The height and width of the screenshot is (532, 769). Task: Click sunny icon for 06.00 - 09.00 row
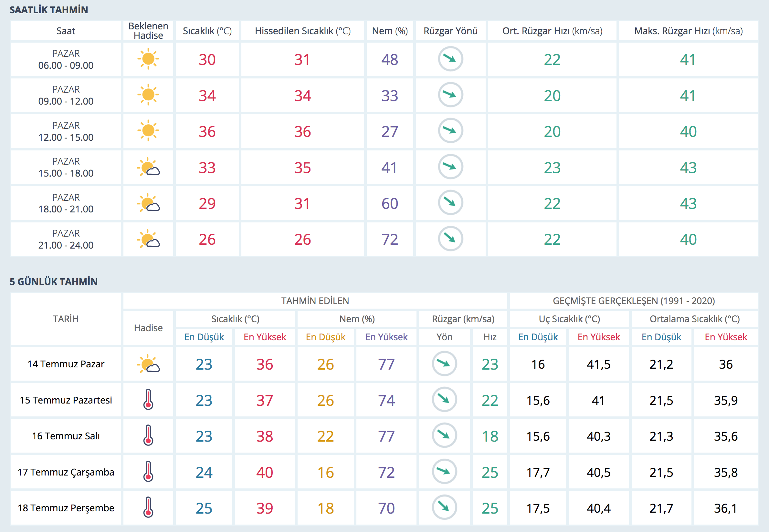click(148, 59)
